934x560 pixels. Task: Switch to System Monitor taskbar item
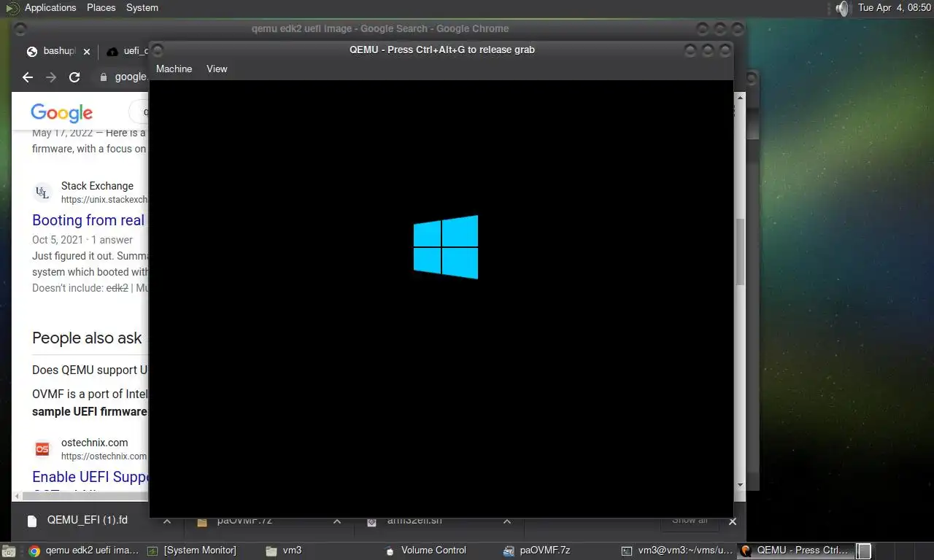pos(193,551)
